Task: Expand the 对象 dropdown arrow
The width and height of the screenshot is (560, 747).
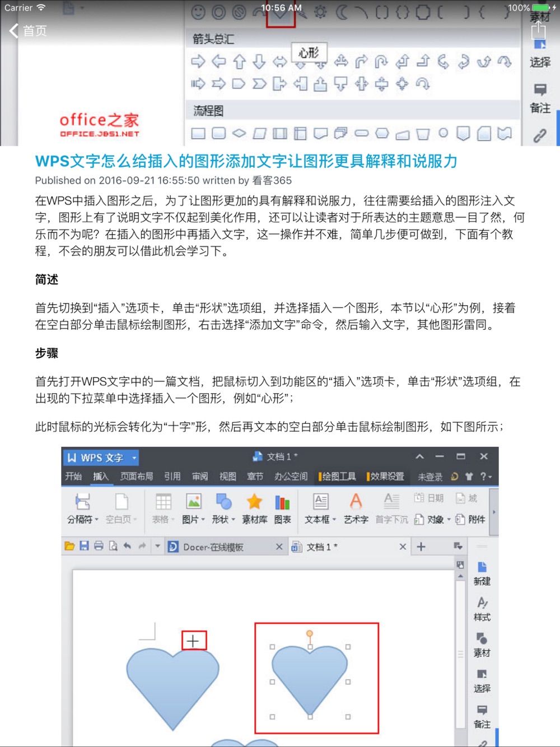Action: (x=449, y=520)
